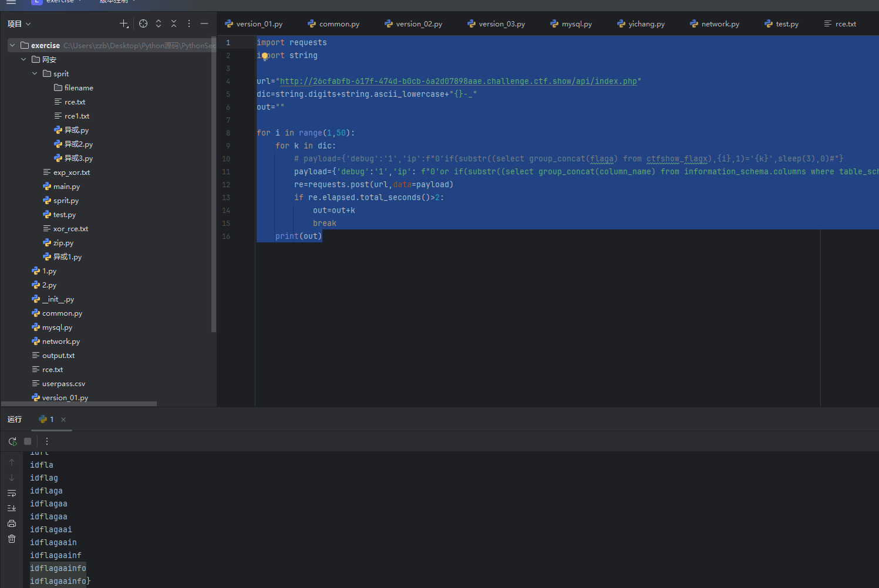The image size is (879, 588).
Task: Clear all console output
Action: 12,539
